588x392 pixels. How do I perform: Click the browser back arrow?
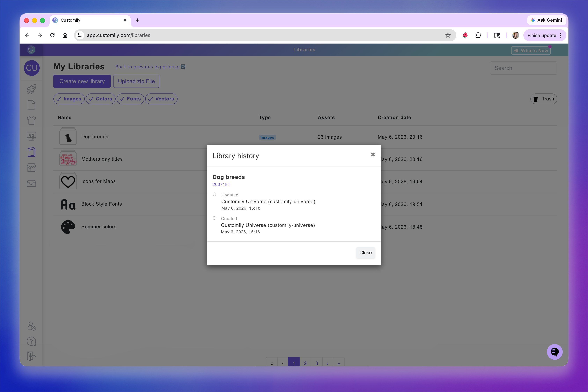point(27,35)
